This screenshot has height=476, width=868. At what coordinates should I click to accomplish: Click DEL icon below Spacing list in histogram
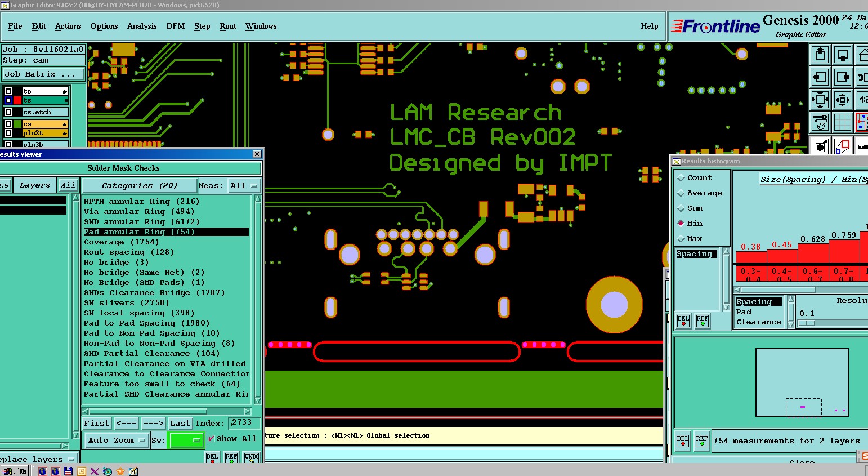[x=683, y=321]
